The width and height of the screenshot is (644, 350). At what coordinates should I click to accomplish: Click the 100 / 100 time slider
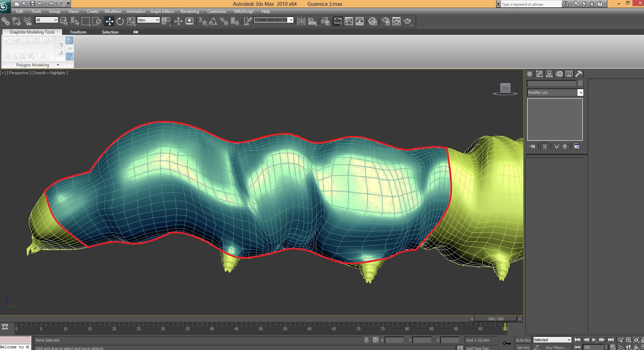[495, 319]
